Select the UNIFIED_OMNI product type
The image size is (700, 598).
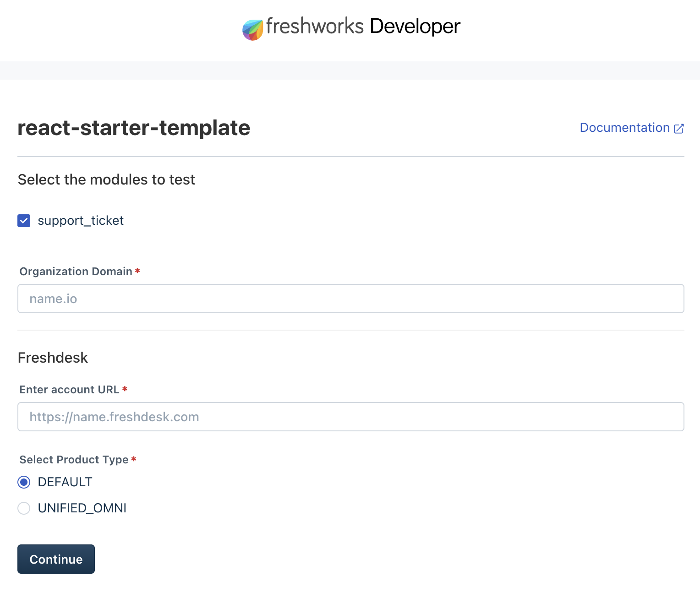pyautogui.click(x=24, y=508)
